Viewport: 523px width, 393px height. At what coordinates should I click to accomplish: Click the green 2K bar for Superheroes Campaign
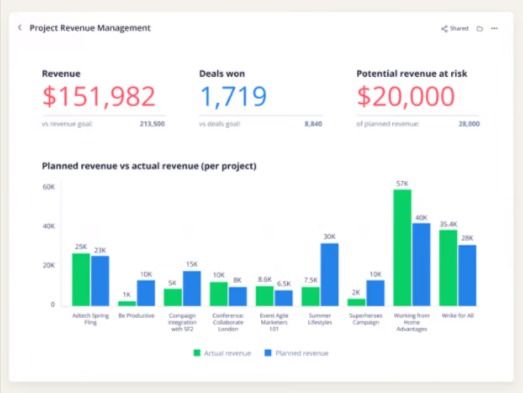point(356,302)
